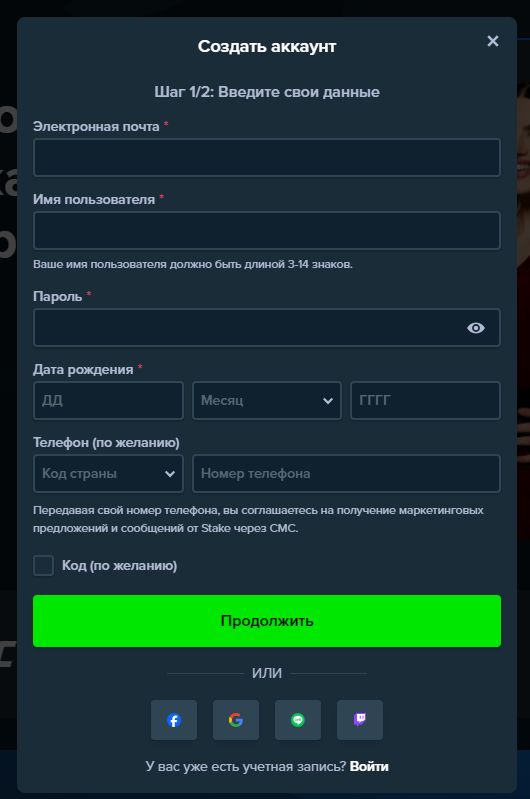Click the Месяц dropdown chevron arrow
This screenshot has height=799, width=530.
328,401
